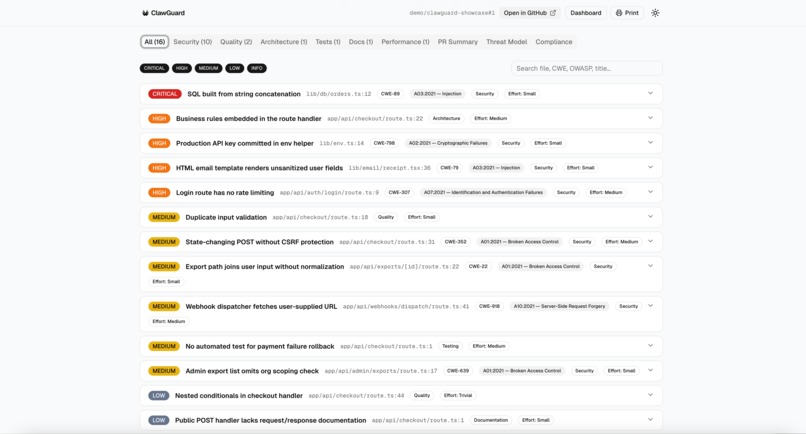806x434 pixels.
Task: Go to the Dashboard
Action: 585,13
